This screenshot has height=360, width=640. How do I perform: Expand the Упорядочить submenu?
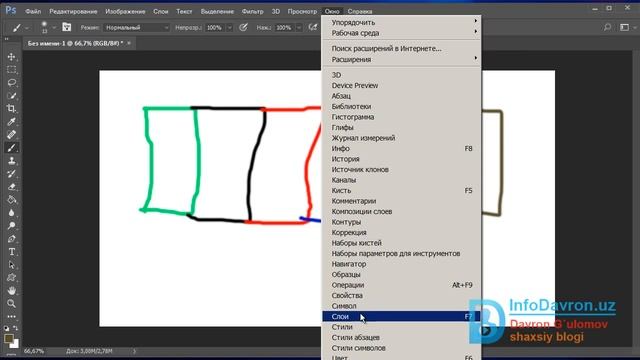click(402, 22)
